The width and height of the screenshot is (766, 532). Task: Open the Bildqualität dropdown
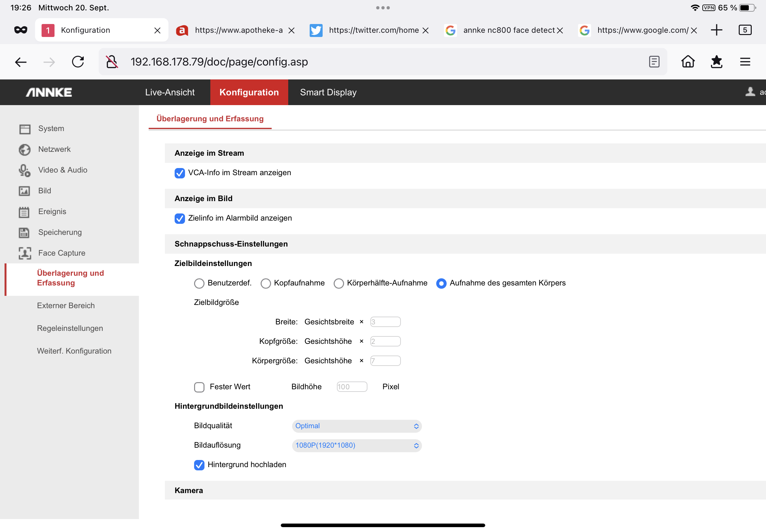coord(356,426)
